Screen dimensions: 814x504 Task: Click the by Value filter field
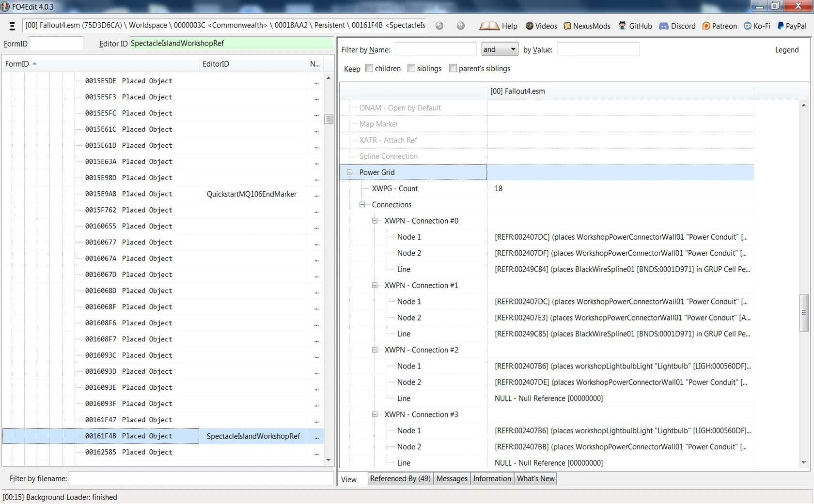(x=598, y=49)
